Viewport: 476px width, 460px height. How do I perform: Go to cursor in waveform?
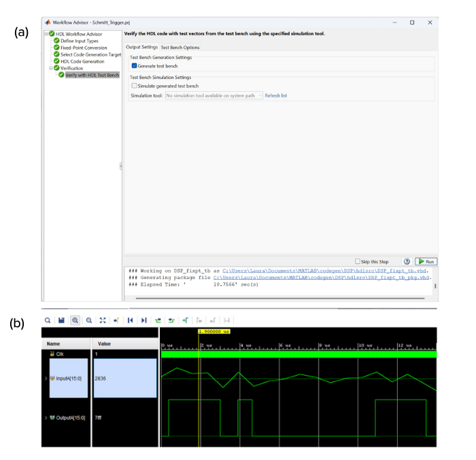[116, 321]
